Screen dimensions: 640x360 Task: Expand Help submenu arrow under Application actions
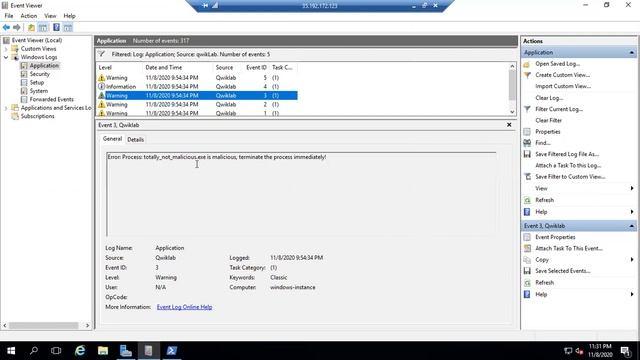pos(632,212)
